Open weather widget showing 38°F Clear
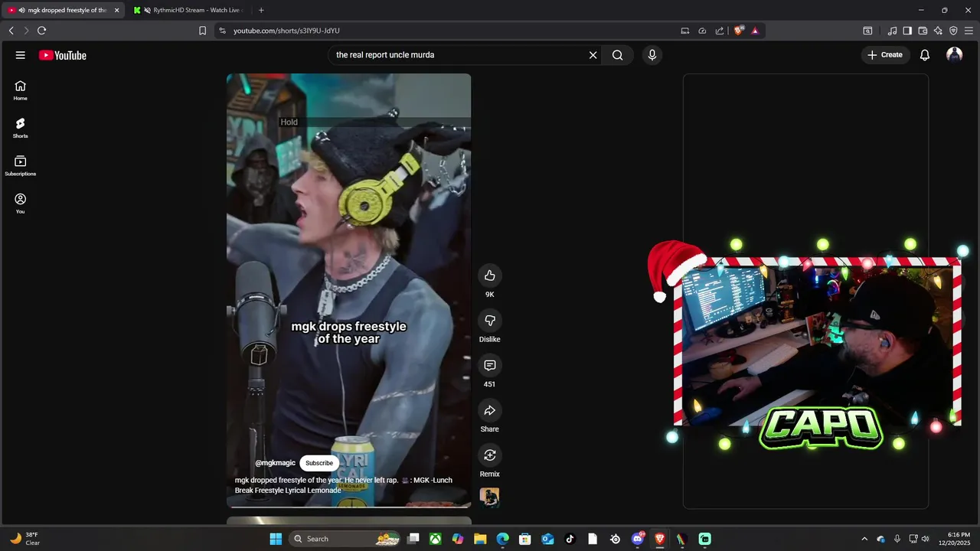This screenshot has height=551, width=980. pyautogui.click(x=24, y=539)
